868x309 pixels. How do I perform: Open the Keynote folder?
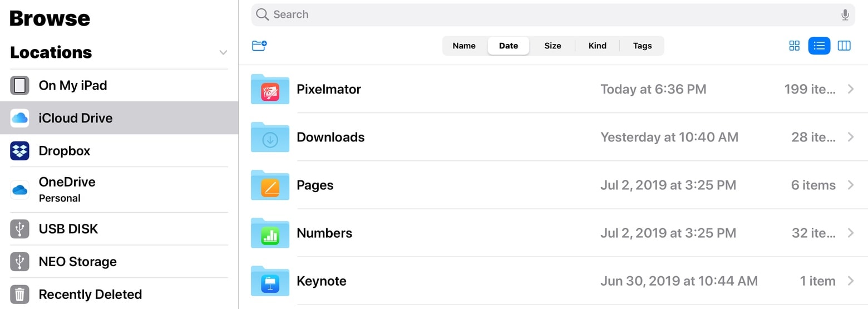pos(322,281)
